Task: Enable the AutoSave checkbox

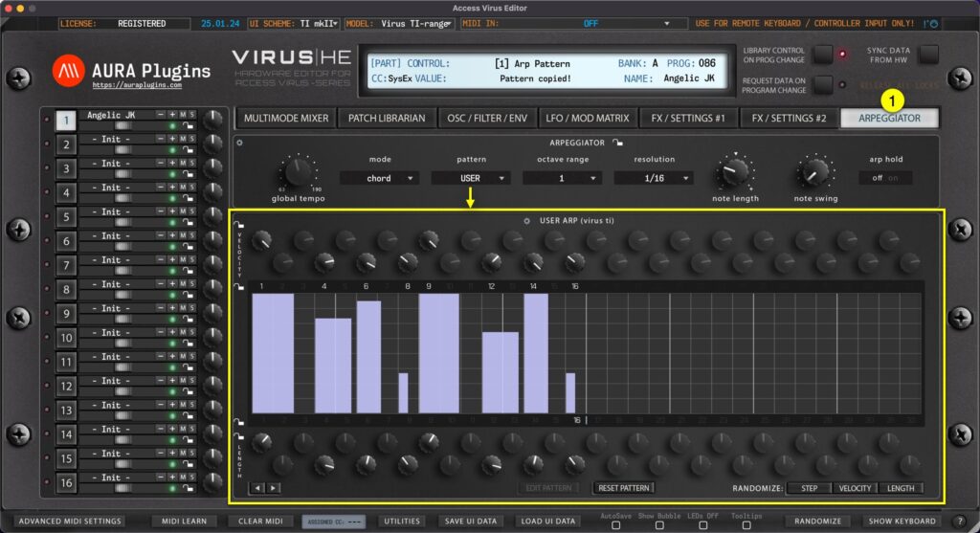Action: click(x=615, y=525)
